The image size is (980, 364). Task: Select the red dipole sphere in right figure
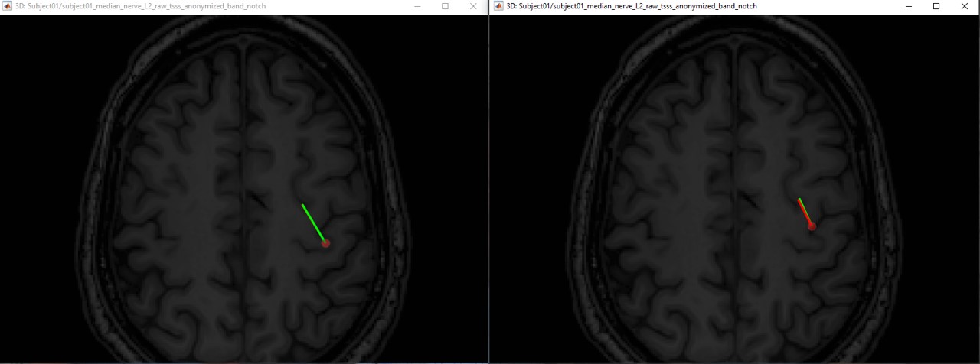[812, 226]
